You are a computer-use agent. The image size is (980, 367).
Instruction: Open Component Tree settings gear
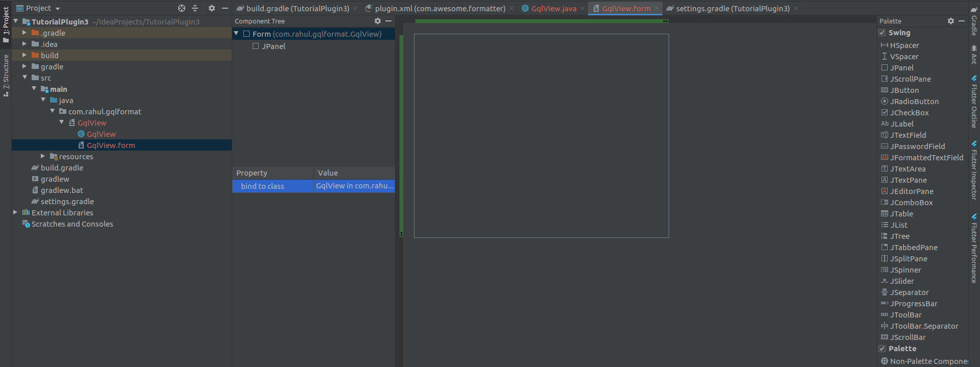point(378,21)
